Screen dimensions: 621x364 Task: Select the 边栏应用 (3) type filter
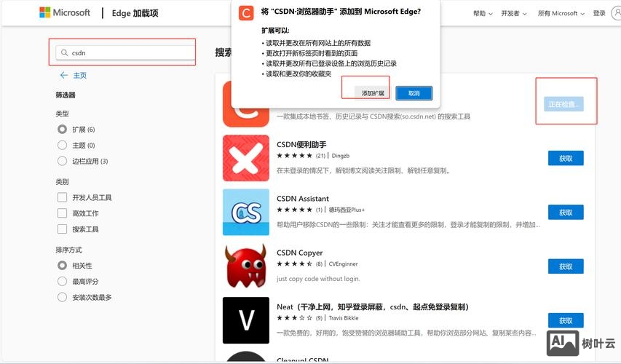pyautogui.click(x=62, y=161)
